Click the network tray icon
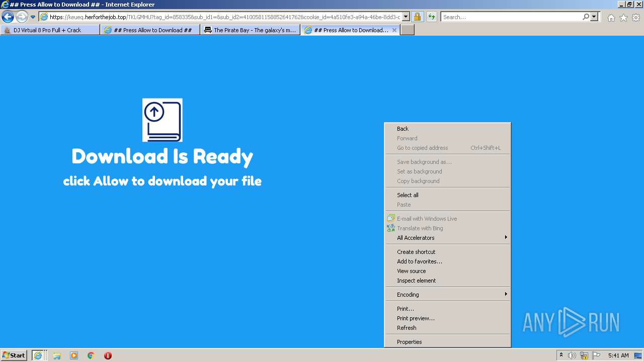Viewport: 644px width, 362px height. click(584, 355)
